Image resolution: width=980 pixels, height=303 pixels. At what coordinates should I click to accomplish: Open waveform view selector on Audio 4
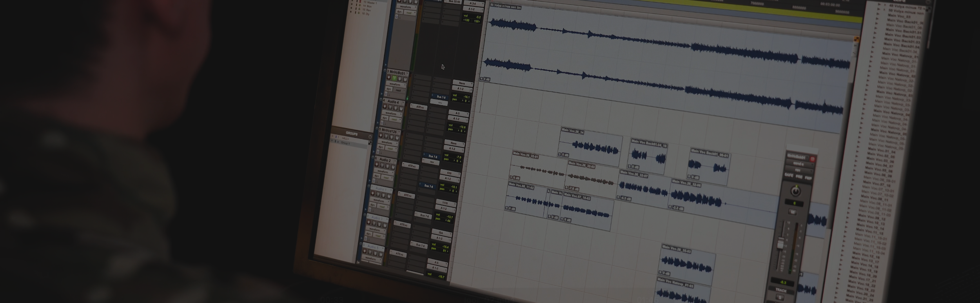(392, 113)
